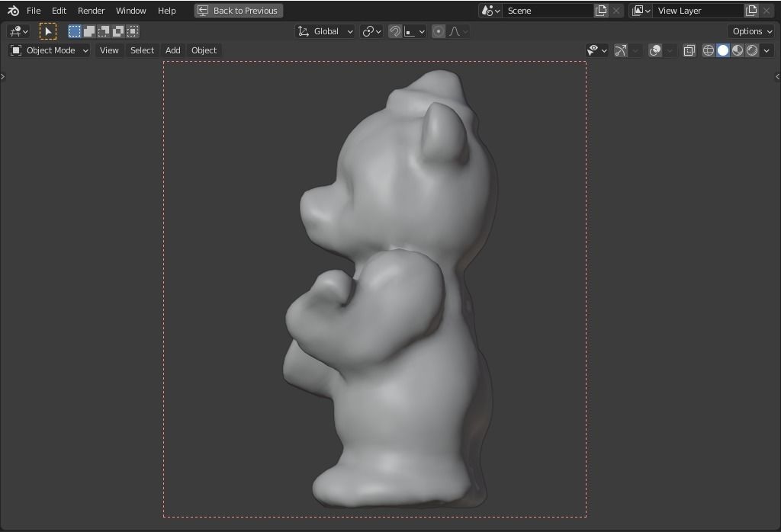Open the overlays settings dropdown arrow
Screen dimensions: 781x532
[x=670, y=50]
